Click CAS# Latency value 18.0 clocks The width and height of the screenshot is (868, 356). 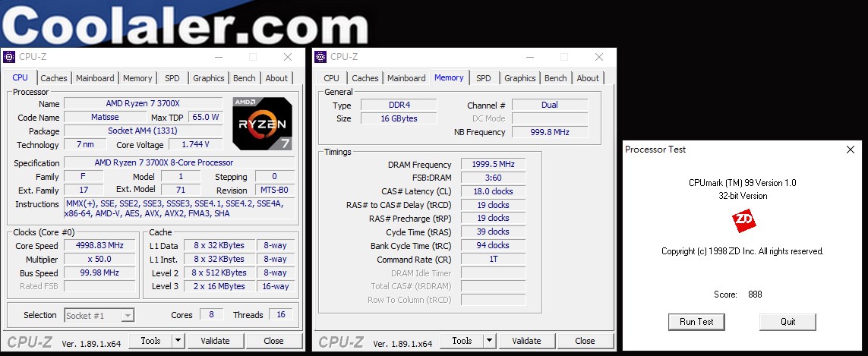tap(493, 191)
